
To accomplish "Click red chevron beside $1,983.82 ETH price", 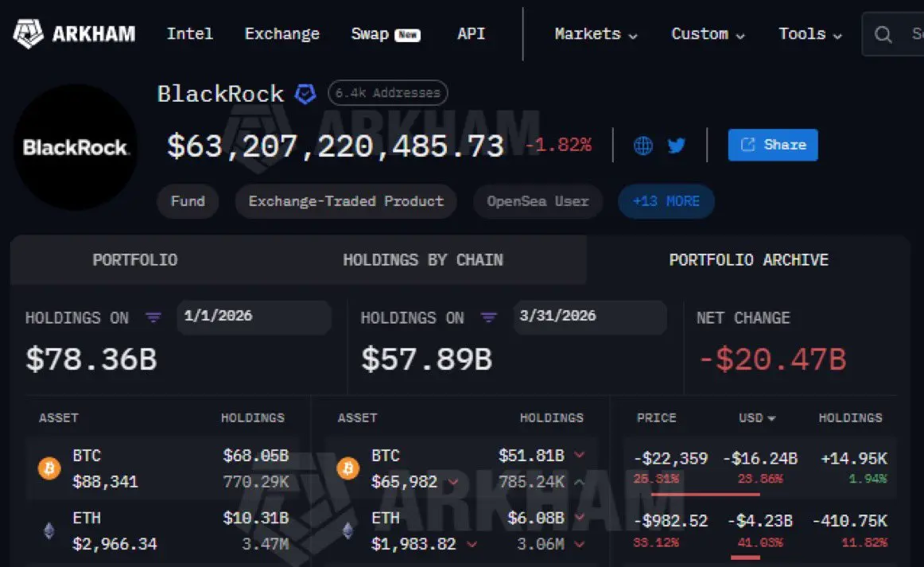I will coord(472,544).
